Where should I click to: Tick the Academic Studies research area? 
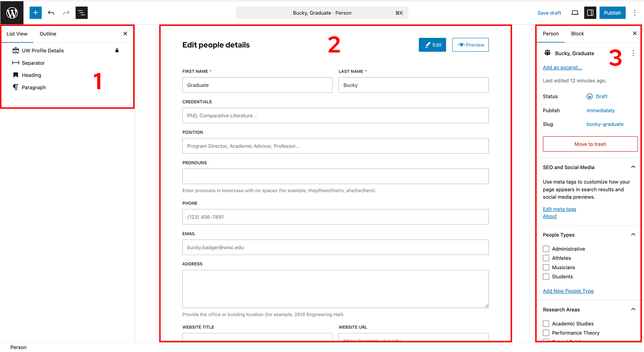[x=546, y=324]
